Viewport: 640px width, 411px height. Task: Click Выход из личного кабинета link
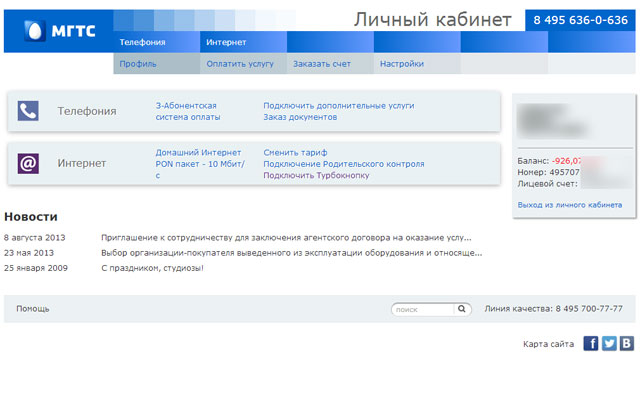point(570,205)
